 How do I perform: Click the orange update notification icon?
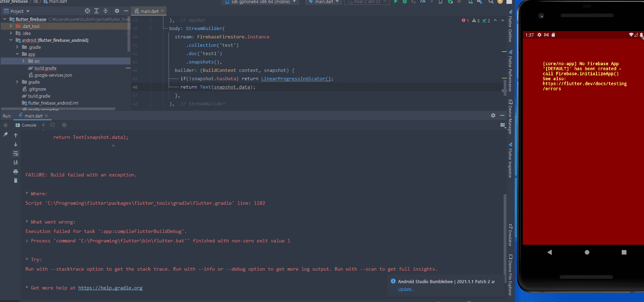pos(500,2)
